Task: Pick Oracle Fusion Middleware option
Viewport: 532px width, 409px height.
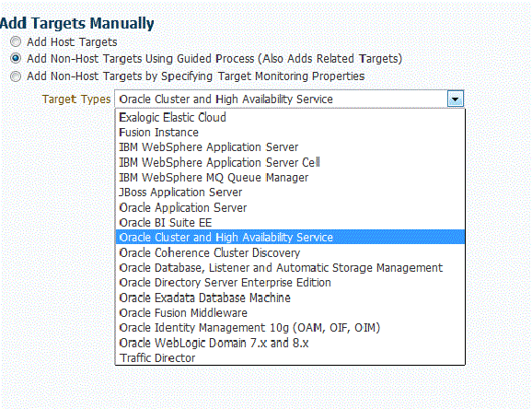Action: click(x=290, y=313)
